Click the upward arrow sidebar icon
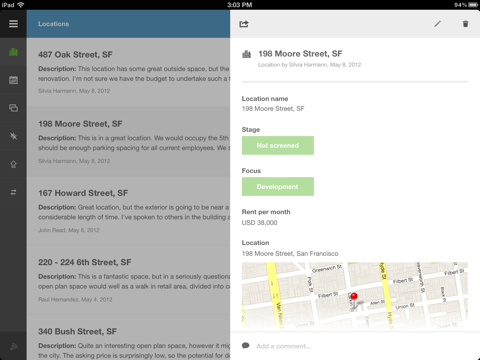The image size is (480, 360). click(x=13, y=164)
